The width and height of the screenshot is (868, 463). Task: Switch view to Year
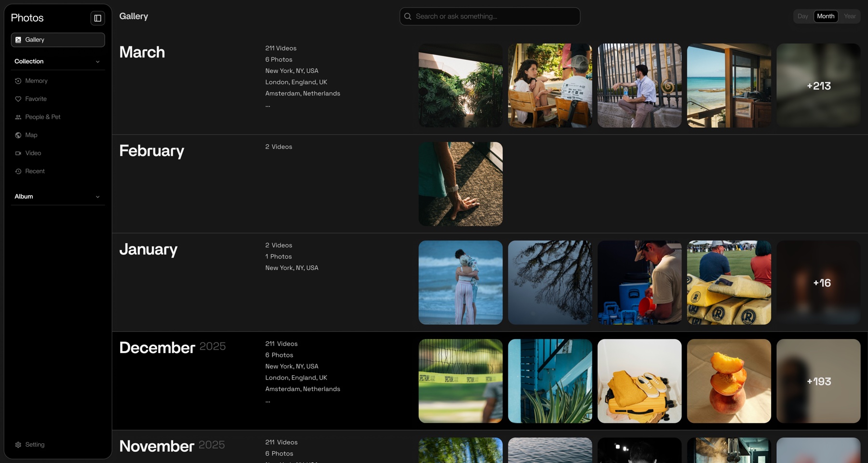pos(850,16)
